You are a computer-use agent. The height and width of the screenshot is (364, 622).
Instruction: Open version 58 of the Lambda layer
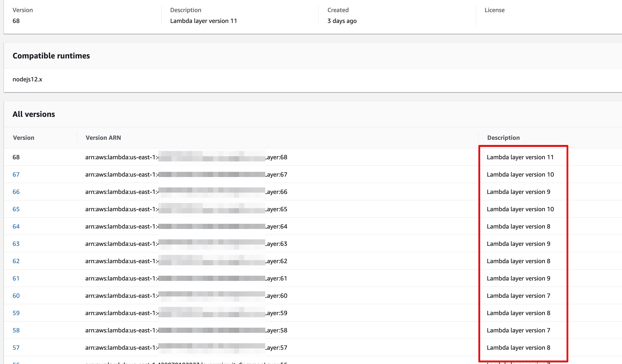click(x=16, y=330)
